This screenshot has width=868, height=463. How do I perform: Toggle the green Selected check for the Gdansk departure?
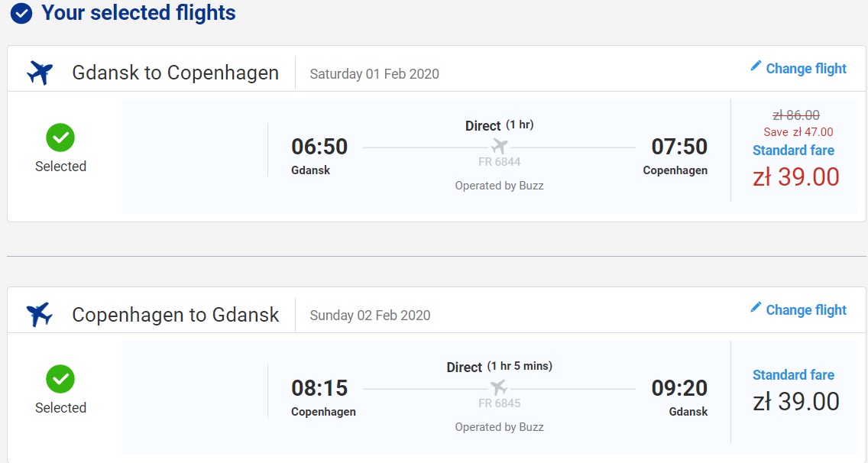pos(60,138)
